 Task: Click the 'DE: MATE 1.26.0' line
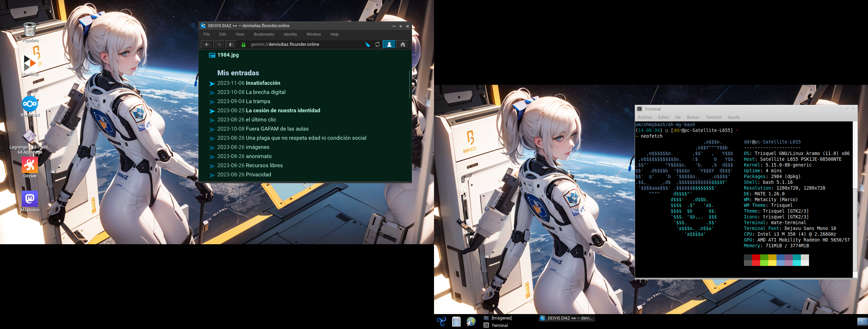coord(764,194)
